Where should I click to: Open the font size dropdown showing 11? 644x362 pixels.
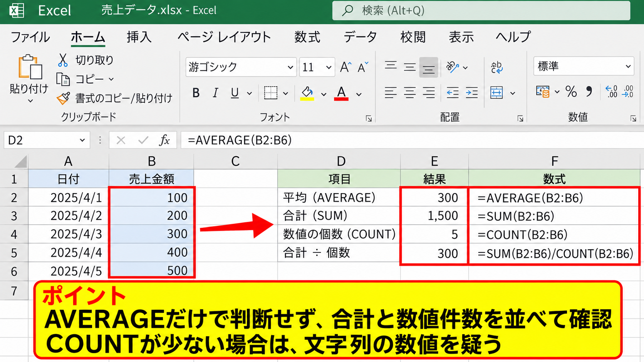[329, 67]
